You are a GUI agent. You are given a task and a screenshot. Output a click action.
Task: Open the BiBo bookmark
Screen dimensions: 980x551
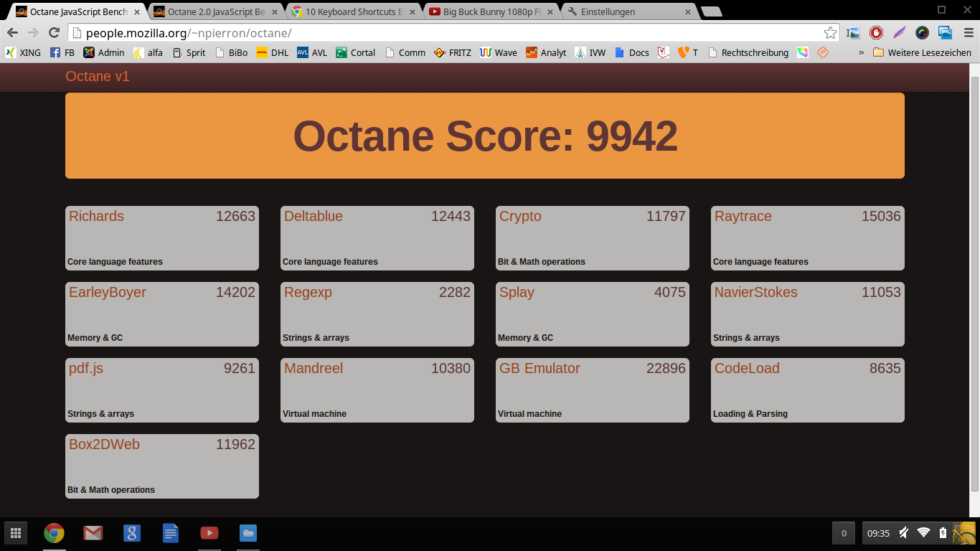(x=231, y=52)
